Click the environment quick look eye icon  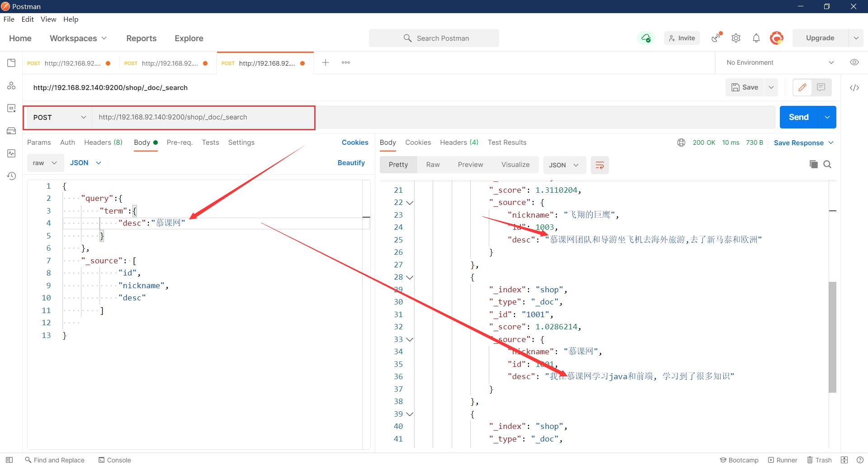point(854,62)
